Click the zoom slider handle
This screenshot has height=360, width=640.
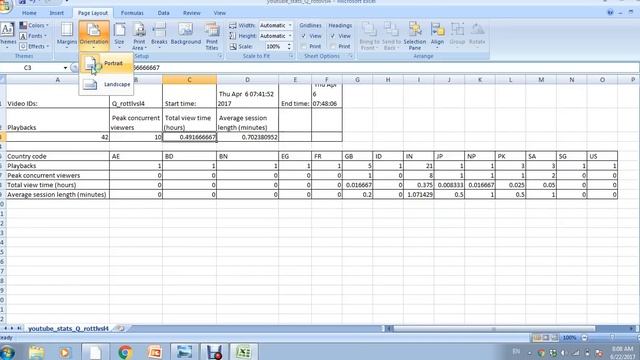click(612, 337)
